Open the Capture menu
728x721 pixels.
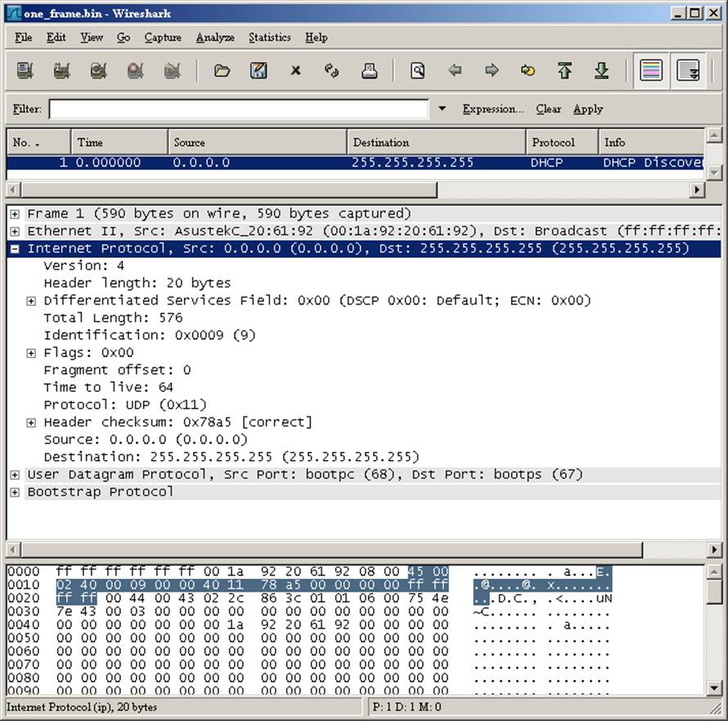click(163, 37)
